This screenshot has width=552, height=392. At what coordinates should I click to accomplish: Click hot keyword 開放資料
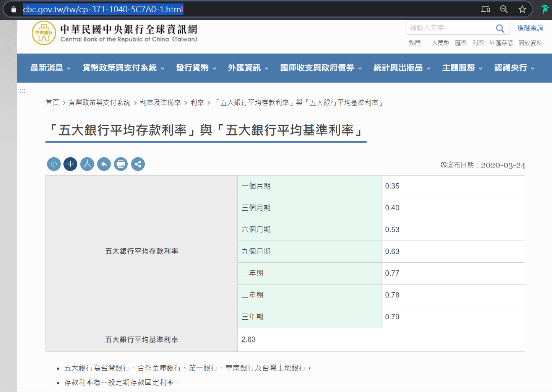point(530,43)
